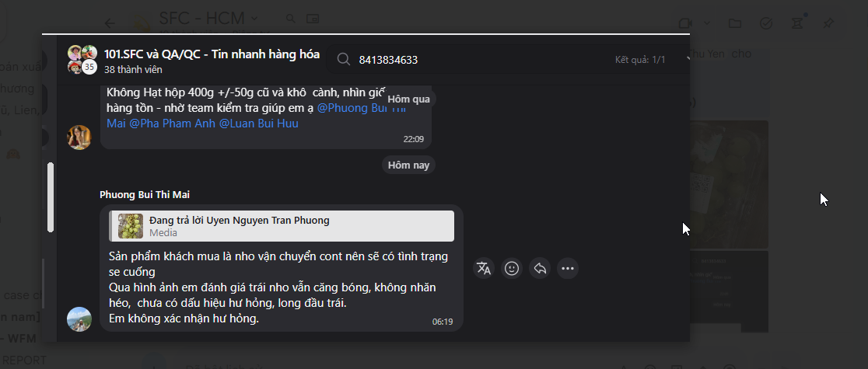Translate the Phuong Bui Thi Mai message
The image size is (868, 369).
point(484,268)
